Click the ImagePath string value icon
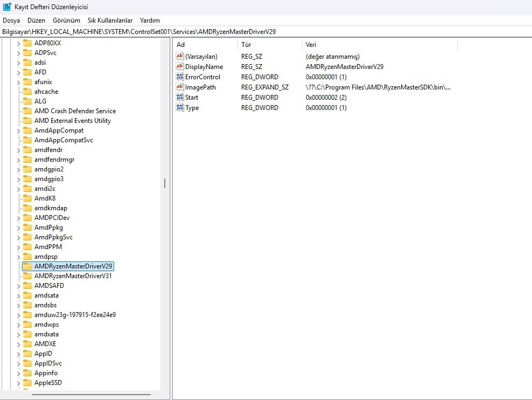This screenshot has height=400, width=532. point(179,87)
